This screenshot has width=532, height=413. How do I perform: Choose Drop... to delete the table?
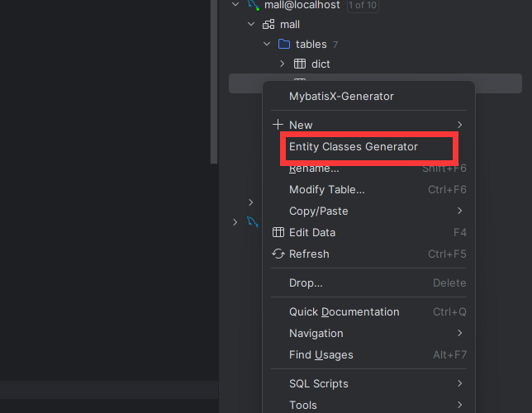coord(306,283)
